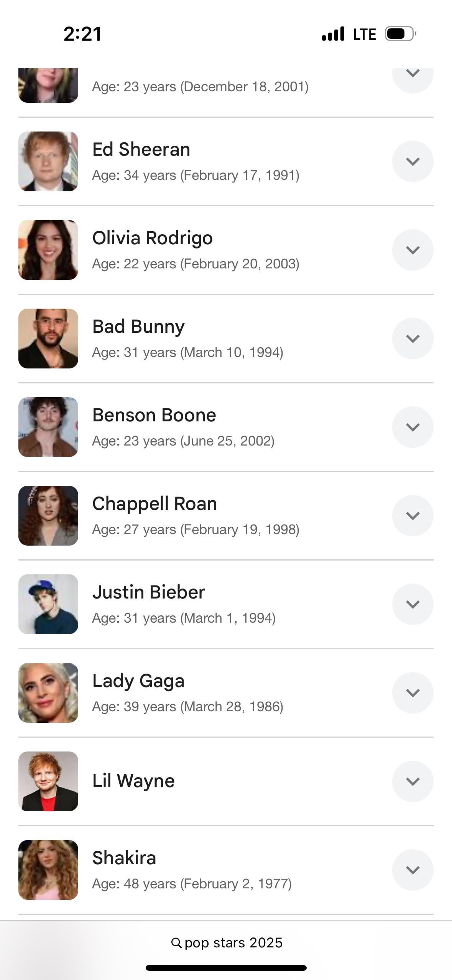Show more about Justin Bieber via chevron
This screenshot has width=452, height=980.
coord(413,604)
